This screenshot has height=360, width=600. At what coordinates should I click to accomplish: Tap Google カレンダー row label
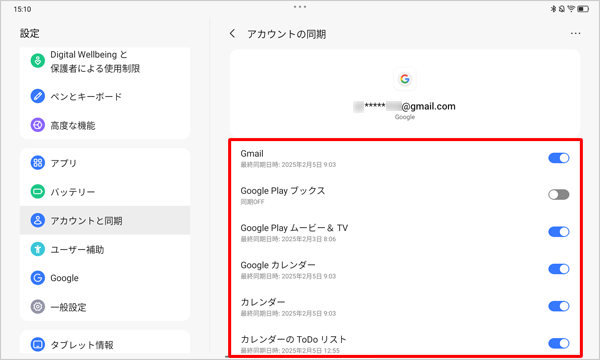coord(278,265)
